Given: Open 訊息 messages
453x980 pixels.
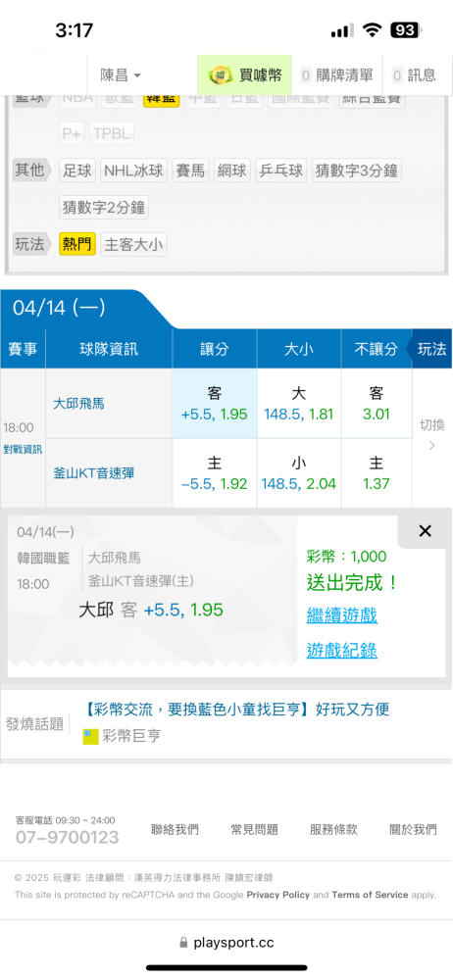Looking at the screenshot, I should (x=414, y=75).
